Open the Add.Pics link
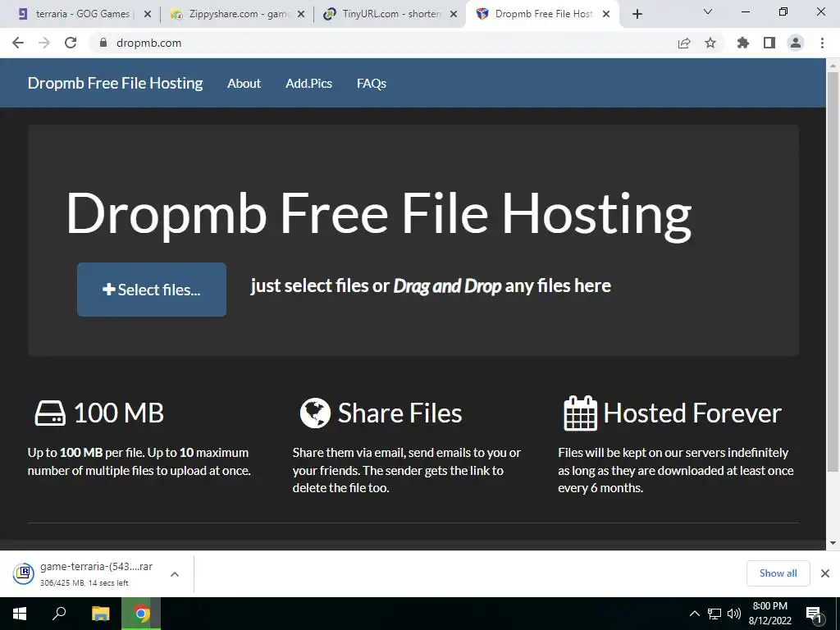 click(x=308, y=84)
